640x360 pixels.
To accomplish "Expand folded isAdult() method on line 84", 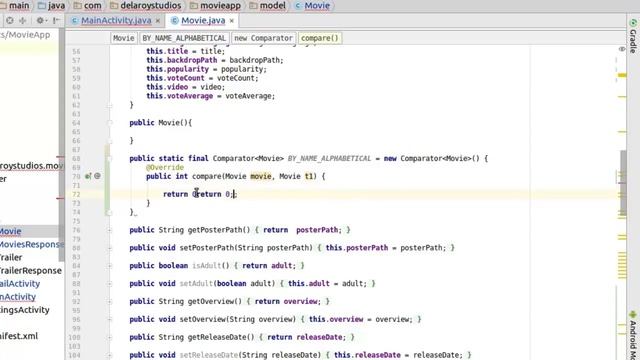I will (109, 266).
